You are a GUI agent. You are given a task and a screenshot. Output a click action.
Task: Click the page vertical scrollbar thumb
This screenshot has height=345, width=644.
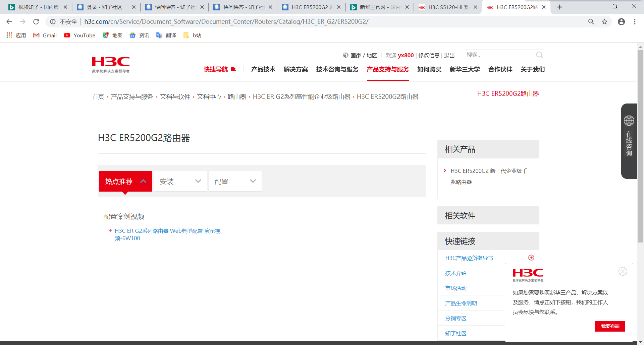640,146
